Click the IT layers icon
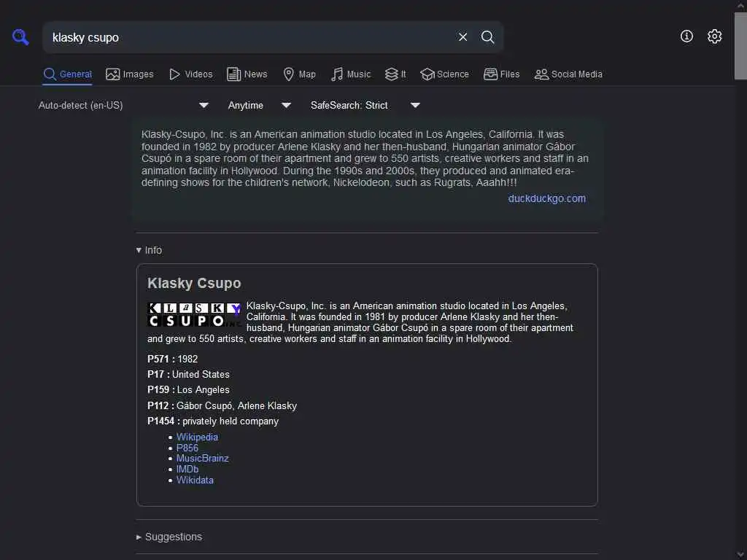Image resolution: width=747 pixels, height=560 pixels. 391,74
